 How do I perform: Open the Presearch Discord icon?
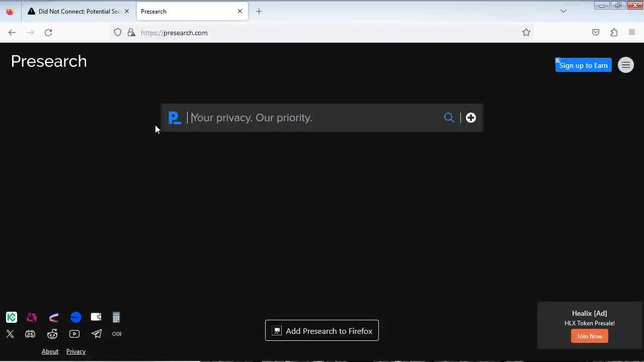(30, 334)
